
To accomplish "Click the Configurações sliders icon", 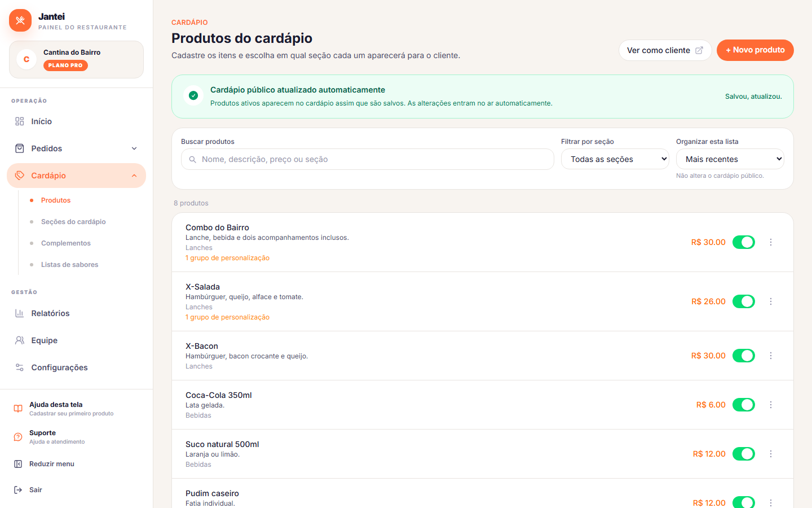I will pyautogui.click(x=20, y=367).
